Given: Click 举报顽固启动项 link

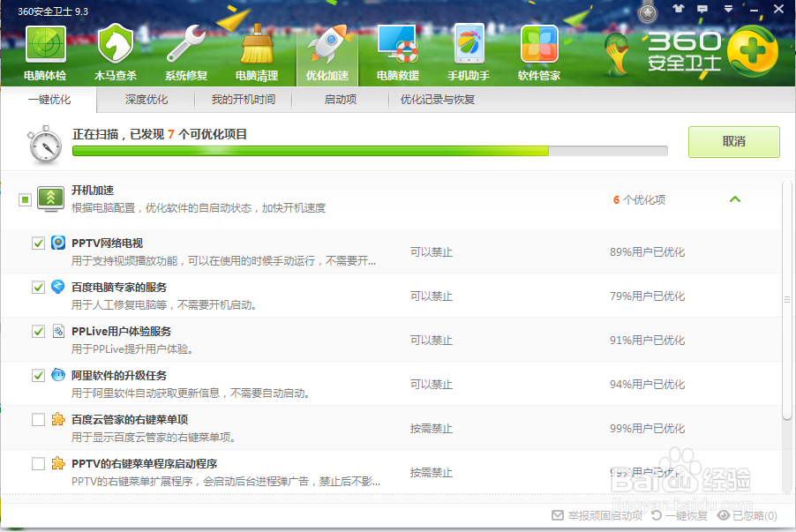Looking at the screenshot, I should pos(605,516).
